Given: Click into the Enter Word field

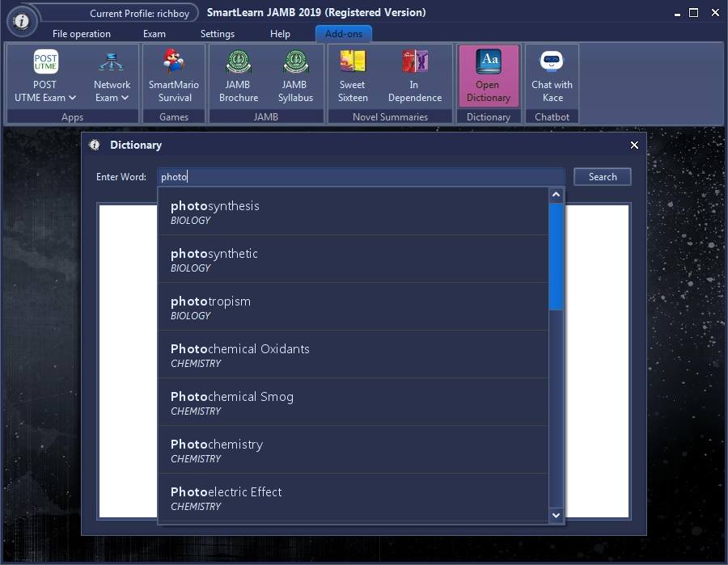Looking at the screenshot, I should pos(361,177).
